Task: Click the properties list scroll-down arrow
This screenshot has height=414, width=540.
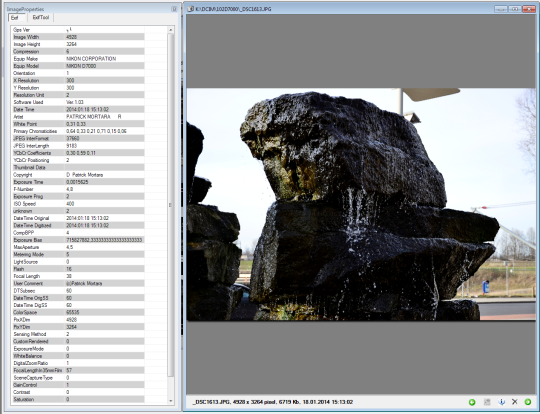Action: pos(170,401)
